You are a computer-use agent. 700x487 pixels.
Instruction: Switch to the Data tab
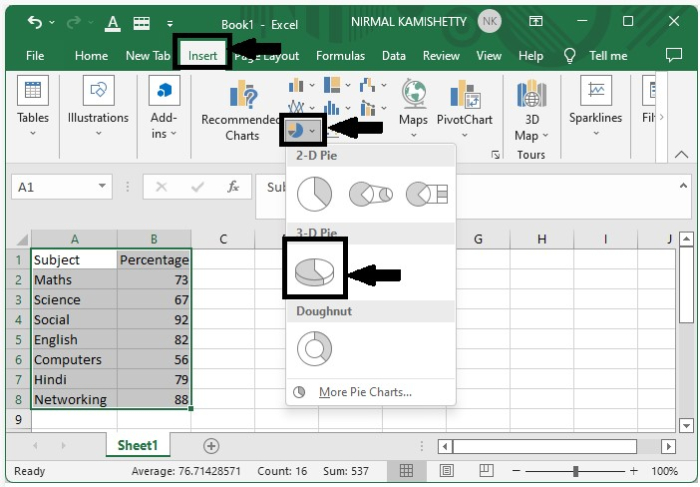pyautogui.click(x=394, y=56)
